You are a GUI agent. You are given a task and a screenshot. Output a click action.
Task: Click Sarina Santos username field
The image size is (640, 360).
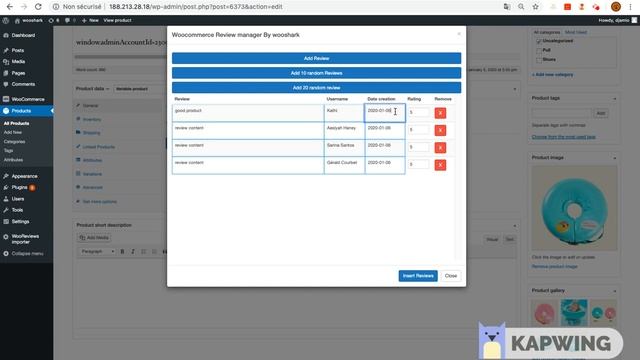[344, 148]
